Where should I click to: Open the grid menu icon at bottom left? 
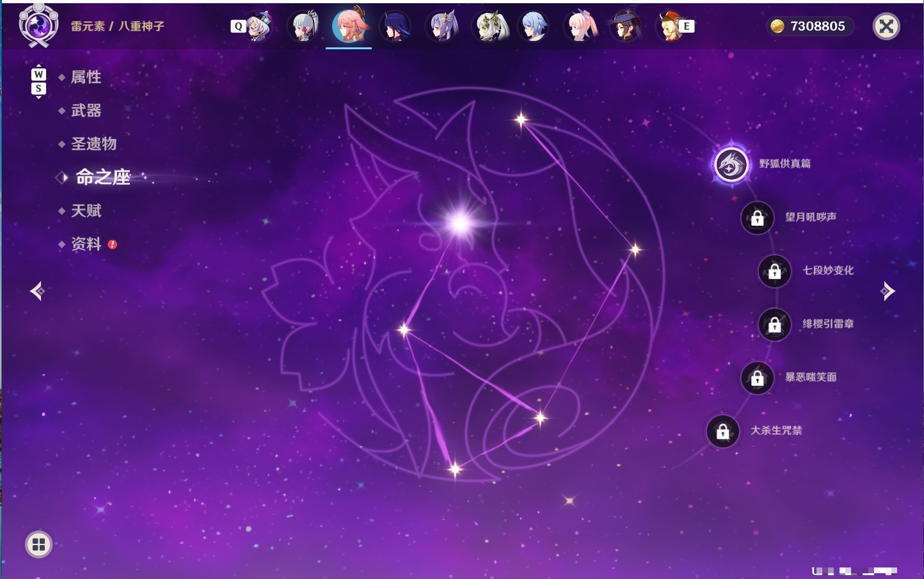click(38, 544)
